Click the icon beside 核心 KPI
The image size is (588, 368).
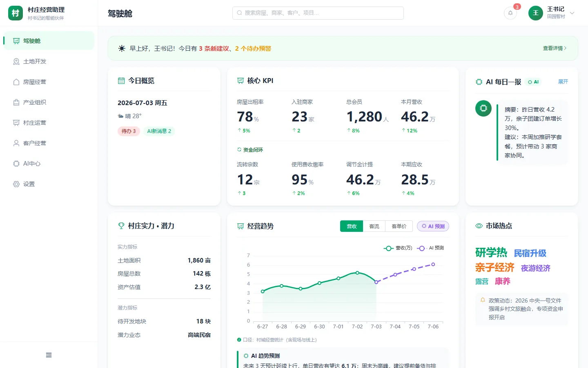pos(241,81)
